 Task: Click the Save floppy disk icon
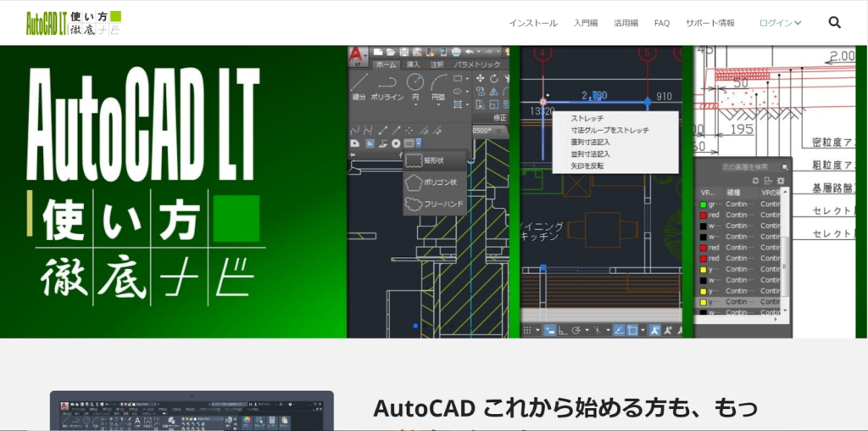coord(404,52)
